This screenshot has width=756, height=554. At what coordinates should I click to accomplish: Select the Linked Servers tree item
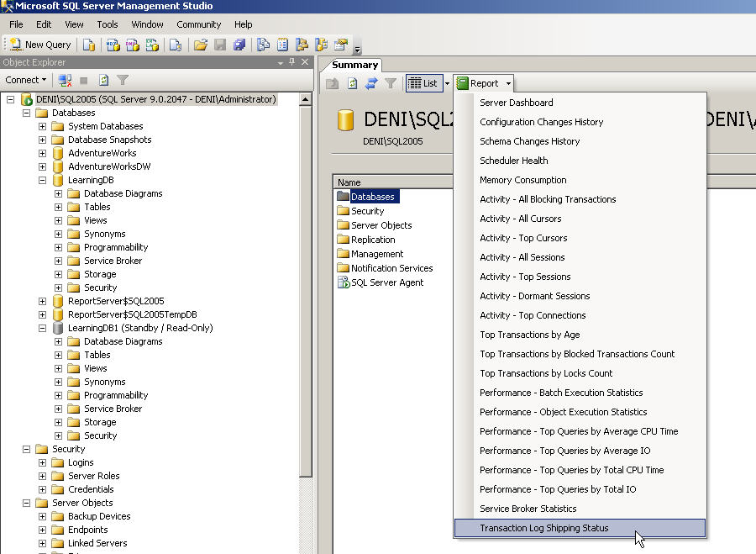pos(97,543)
